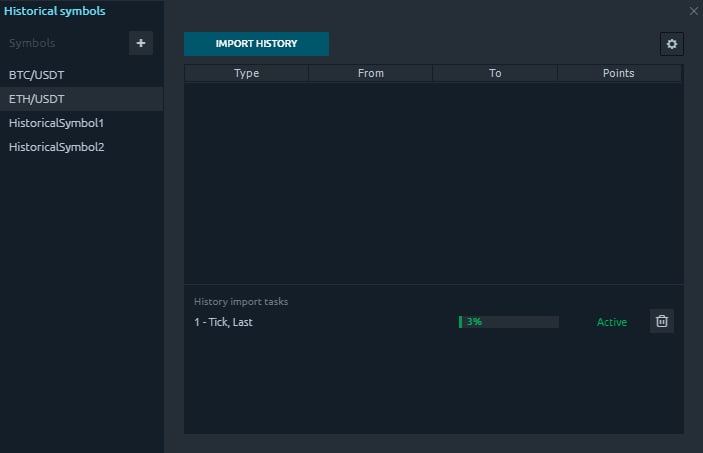The image size is (703, 453).
Task: Select HistoricalSymbol2 in the list
Action: click(82, 147)
